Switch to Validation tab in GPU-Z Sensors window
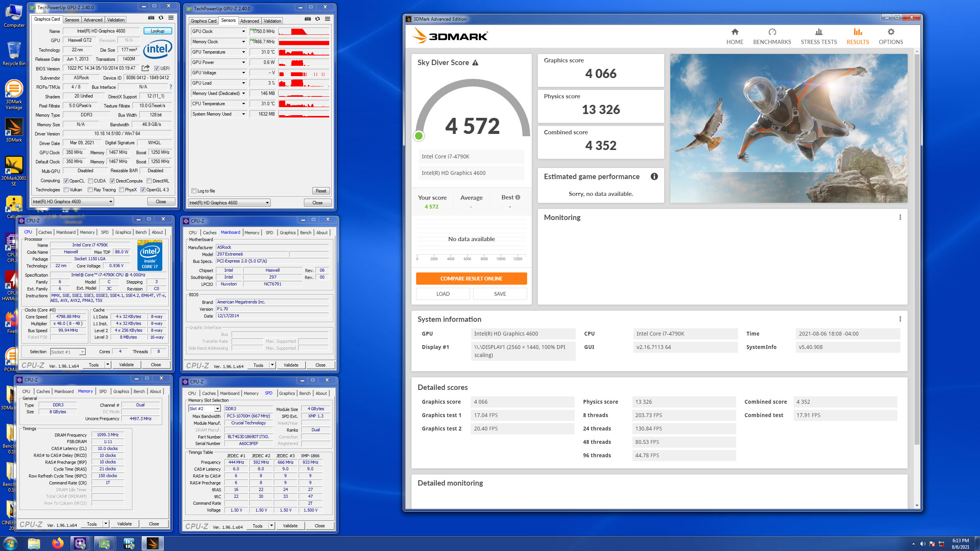Image resolution: width=980 pixels, height=551 pixels. (272, 21)
